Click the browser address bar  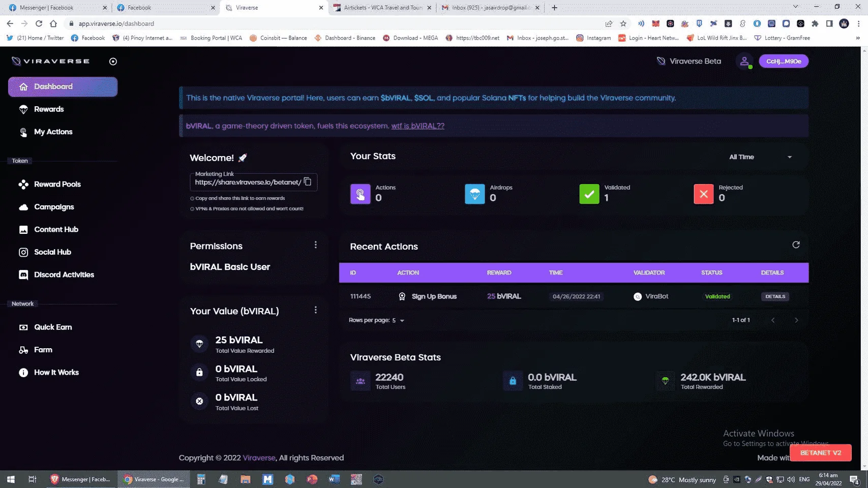click(336, 24)
